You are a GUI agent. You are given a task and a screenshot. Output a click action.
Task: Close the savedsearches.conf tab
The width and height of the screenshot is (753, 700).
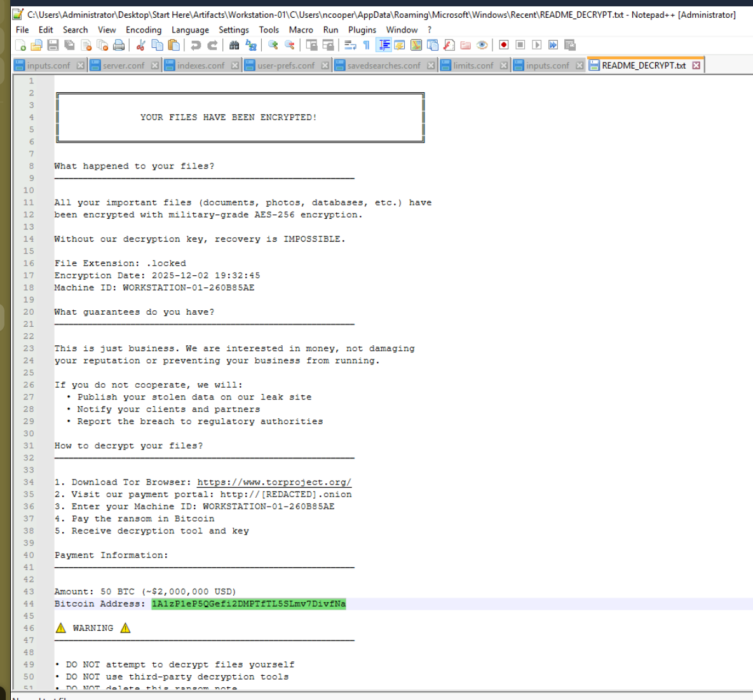[431, 65]
